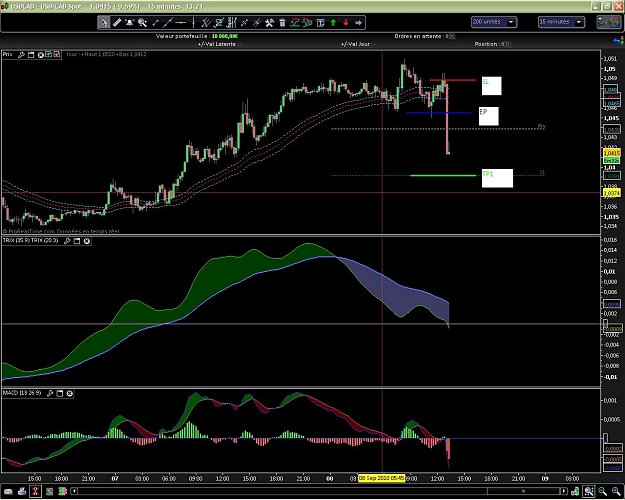625x500 pixels.
Task: Open the indicator chart icon
Action: (x=295, y=23)
